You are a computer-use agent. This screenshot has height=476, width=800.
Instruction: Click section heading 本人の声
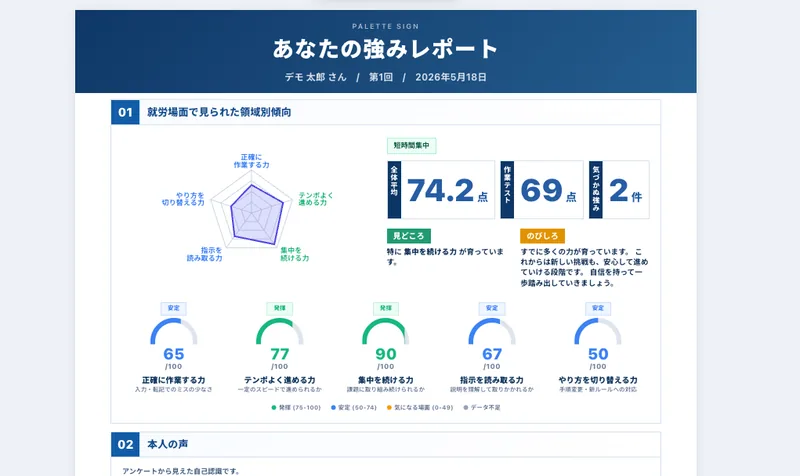click(x=168, y=444)
